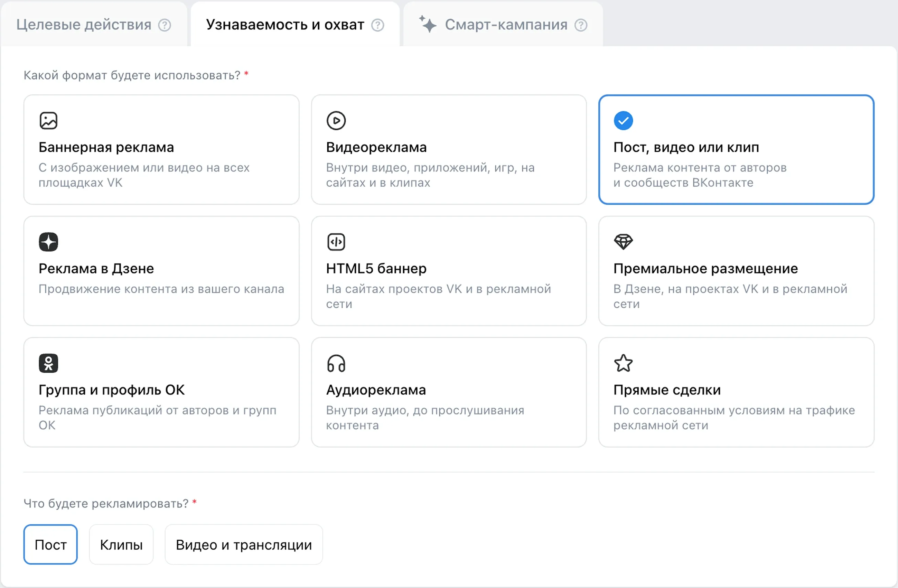The height and width of the screenshot is (588, 898).
Task: Click 'Внутри видео, приложений, игр' description
Action: click(430, 175)
